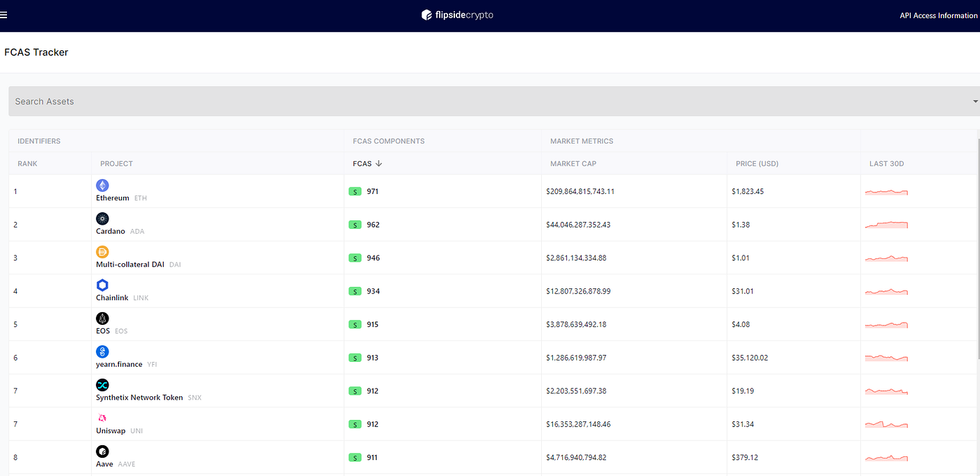Screen dimensions: 980x476
Task: Select the Ethereum price $1,823.45
Action: tap(748, 191)
